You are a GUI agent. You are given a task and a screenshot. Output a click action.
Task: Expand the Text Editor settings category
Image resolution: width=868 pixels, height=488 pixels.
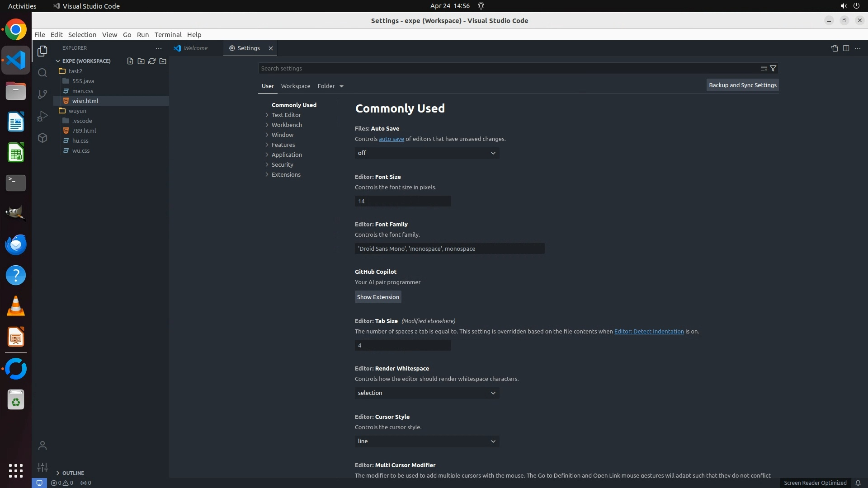point(286,115)
